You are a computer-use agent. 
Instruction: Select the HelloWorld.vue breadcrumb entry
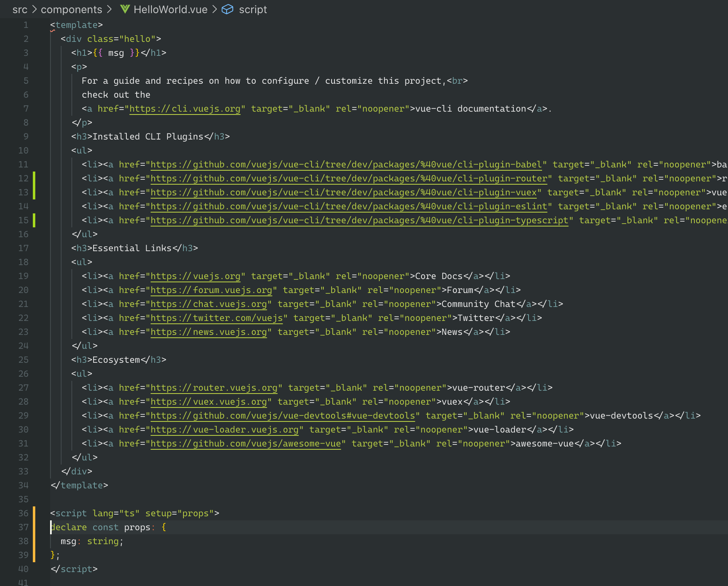point(170,9)
